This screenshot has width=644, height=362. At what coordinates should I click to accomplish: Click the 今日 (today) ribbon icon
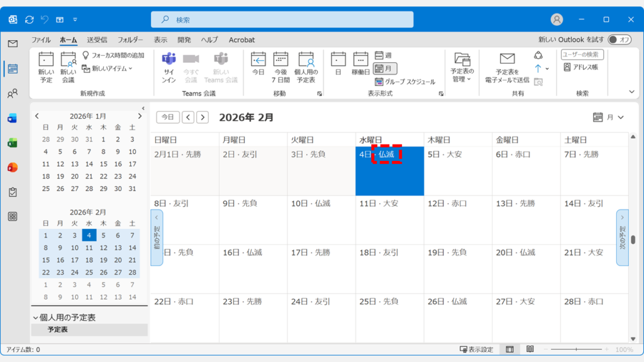coord(258,60)
